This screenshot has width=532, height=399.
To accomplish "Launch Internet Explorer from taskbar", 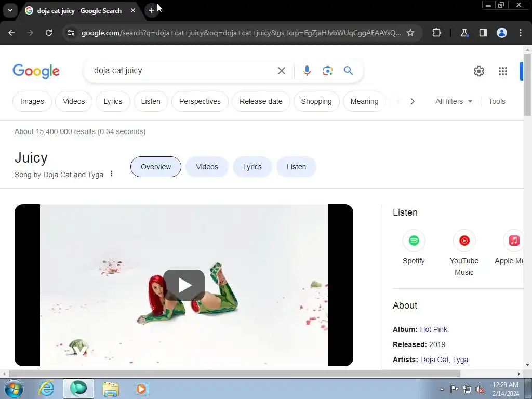I will [46, 389].
